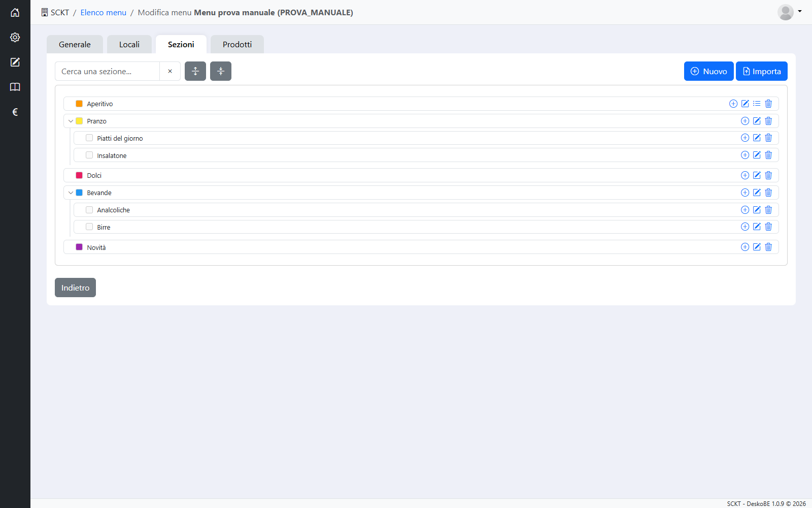Edit the Pranzo section
The height and width of the screenshot is (508, 812).
tap(757, 121)
